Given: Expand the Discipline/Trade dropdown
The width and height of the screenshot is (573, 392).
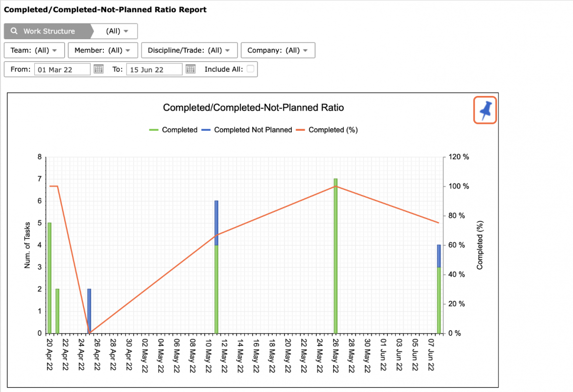Looking at the screenshot, I should 190,50.
